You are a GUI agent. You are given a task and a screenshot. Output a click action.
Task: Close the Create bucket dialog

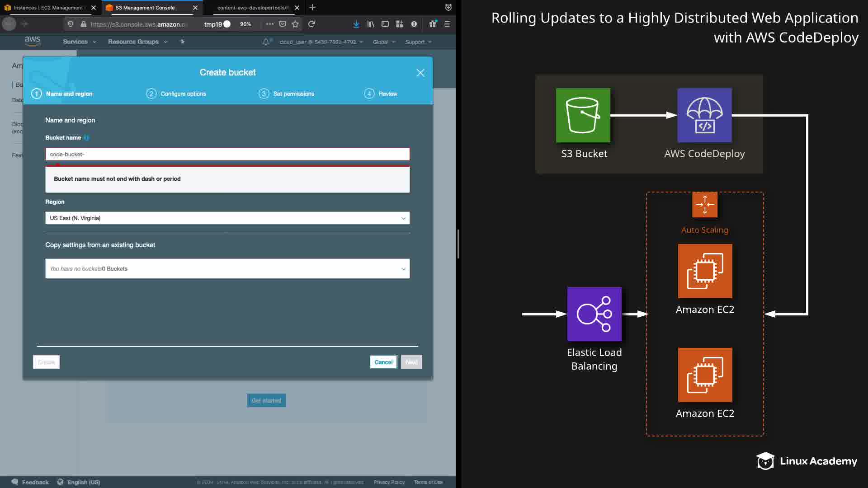(x=420, y=73)
